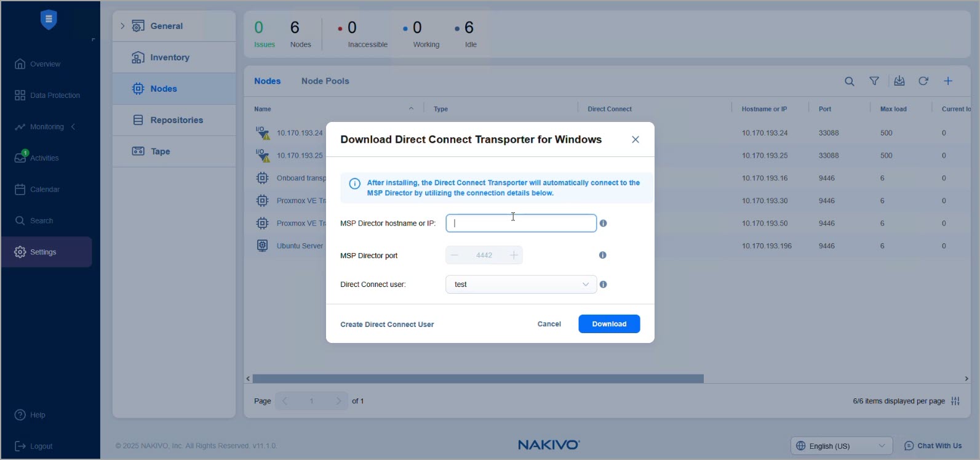Click the info icon in the blue notice
Screen dimensions: 980x460
coord(355,184)
